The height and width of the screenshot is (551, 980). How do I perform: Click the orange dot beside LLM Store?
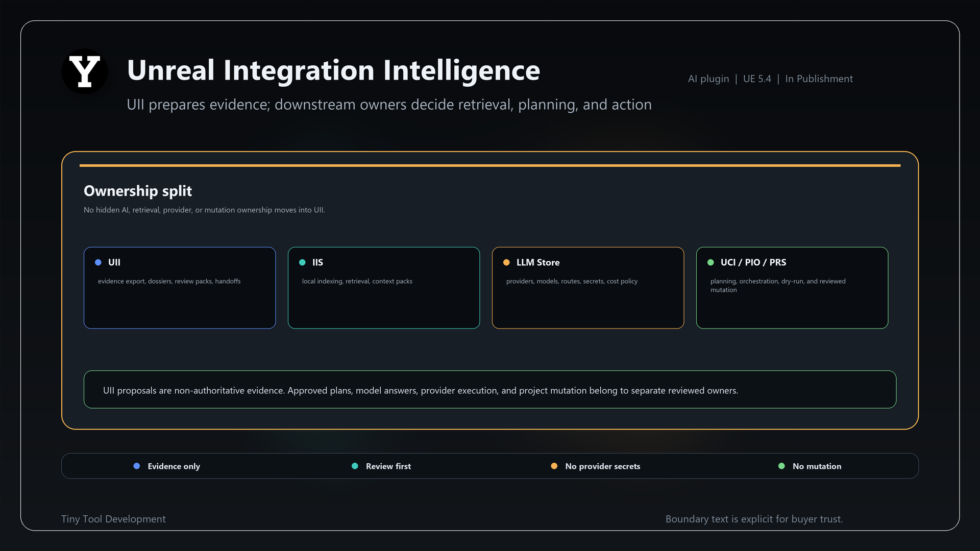point(506,262)
